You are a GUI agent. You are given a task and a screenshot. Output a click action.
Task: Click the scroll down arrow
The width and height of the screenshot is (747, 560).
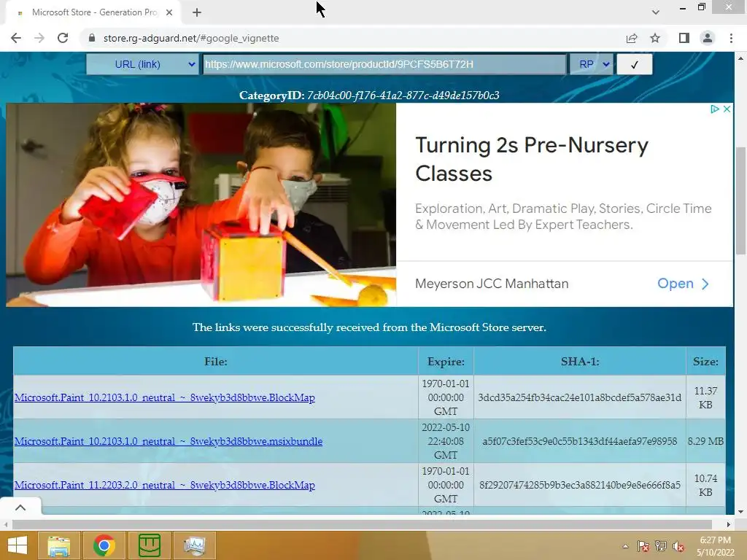[x=740, y=512]
